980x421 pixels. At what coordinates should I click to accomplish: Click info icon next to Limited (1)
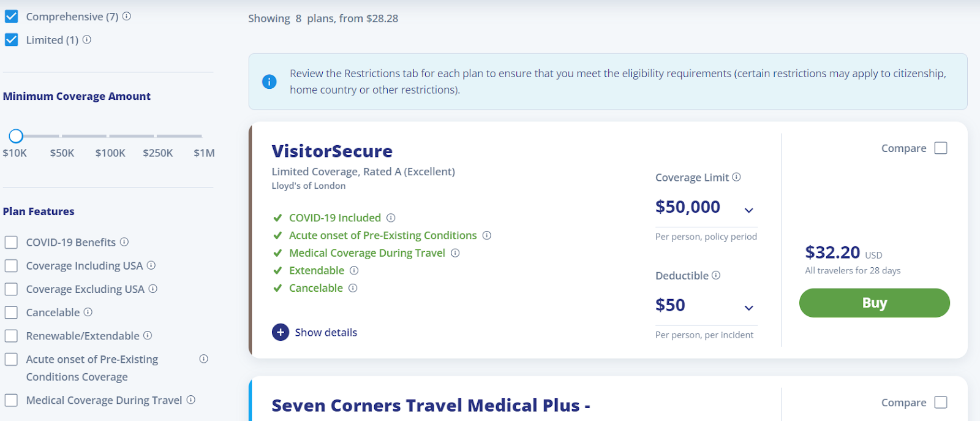pos(87,40)
